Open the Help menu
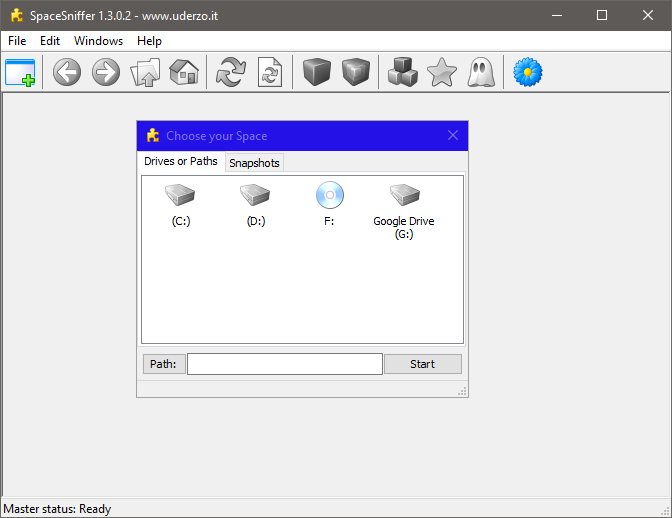This screenshot has width=672, height=518. (149, 41)
